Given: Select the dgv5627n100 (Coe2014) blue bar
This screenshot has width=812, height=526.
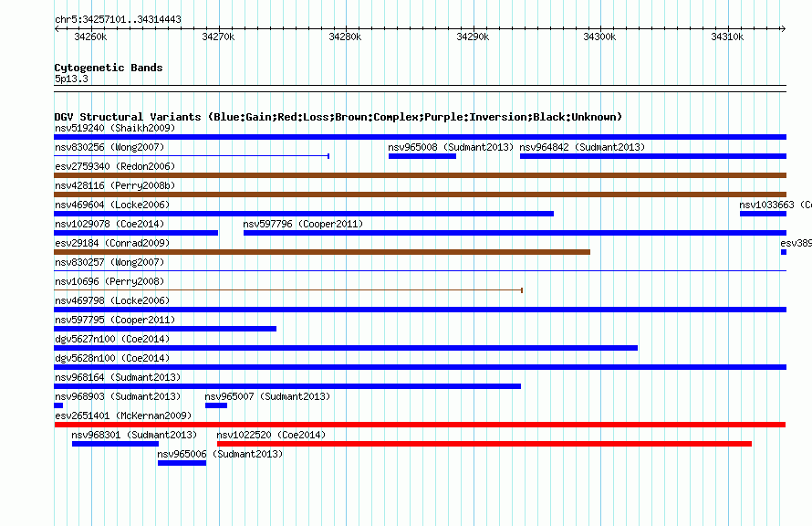Looking at the screenshot, I should pyautogui.click(x=346, y=348).
